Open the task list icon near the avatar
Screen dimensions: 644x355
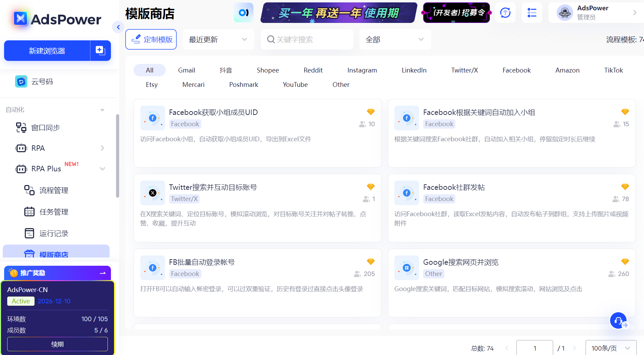click(532, 13)
